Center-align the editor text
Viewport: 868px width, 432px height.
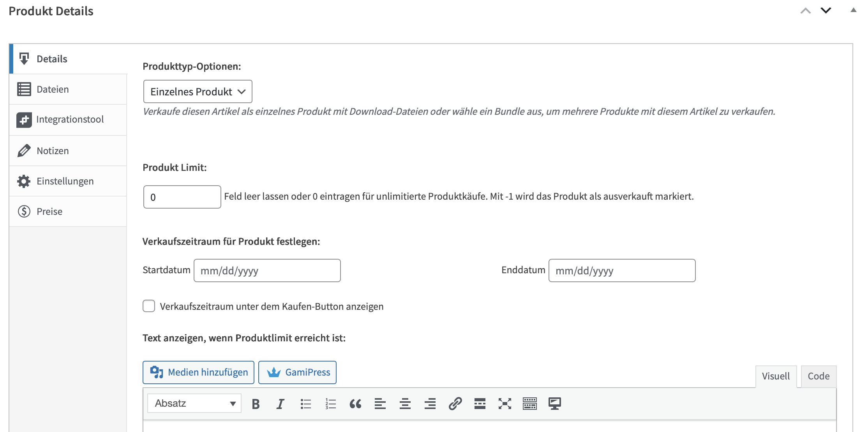(x=405, y=404)
